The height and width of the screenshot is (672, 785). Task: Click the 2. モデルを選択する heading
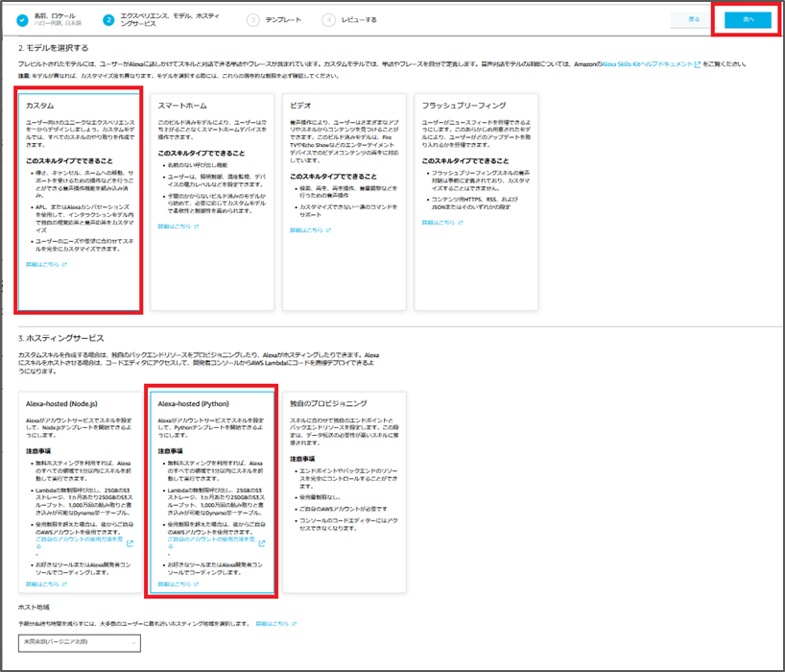pos(53,48)
